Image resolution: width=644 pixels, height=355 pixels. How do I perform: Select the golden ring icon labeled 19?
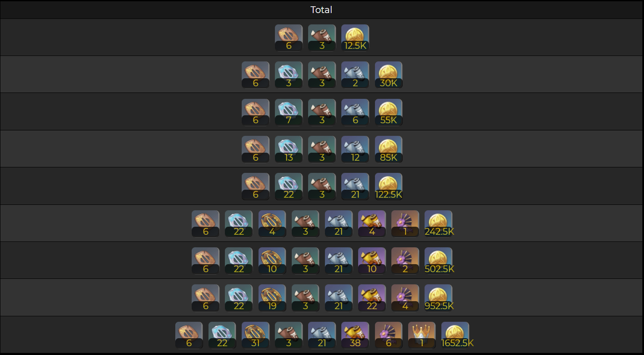[272, 298]
